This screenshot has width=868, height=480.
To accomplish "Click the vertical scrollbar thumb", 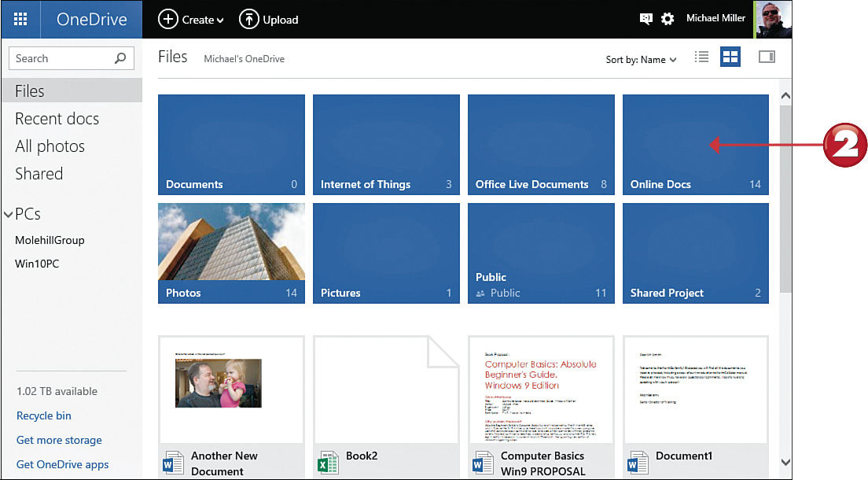I will 785,199.
